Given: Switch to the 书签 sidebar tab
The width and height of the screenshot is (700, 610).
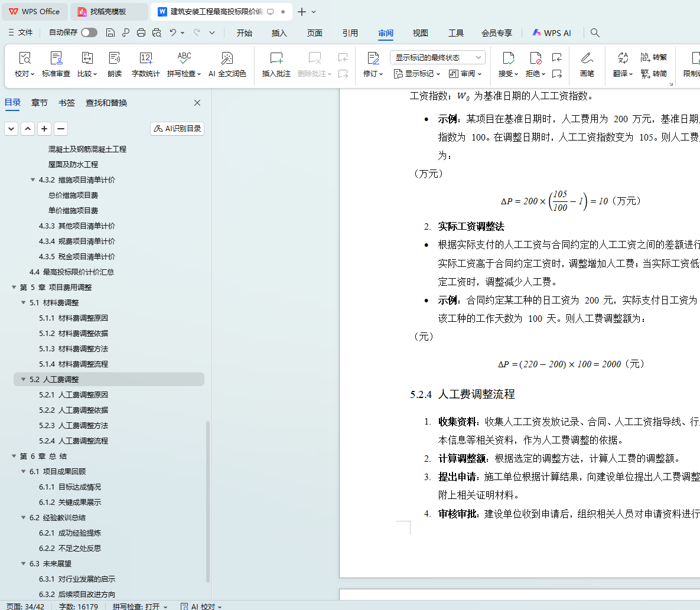Looking at the screenshot, I should point(67,103).
